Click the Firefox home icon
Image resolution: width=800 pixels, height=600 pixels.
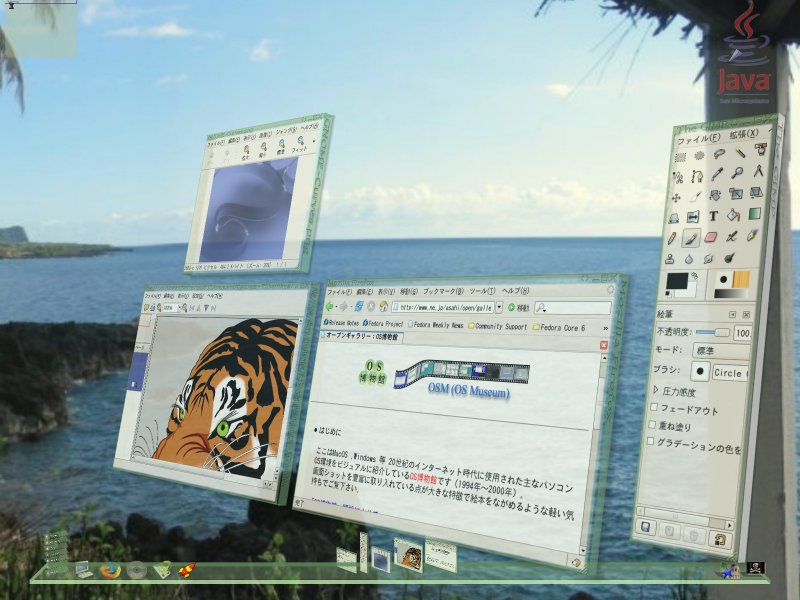383,305
